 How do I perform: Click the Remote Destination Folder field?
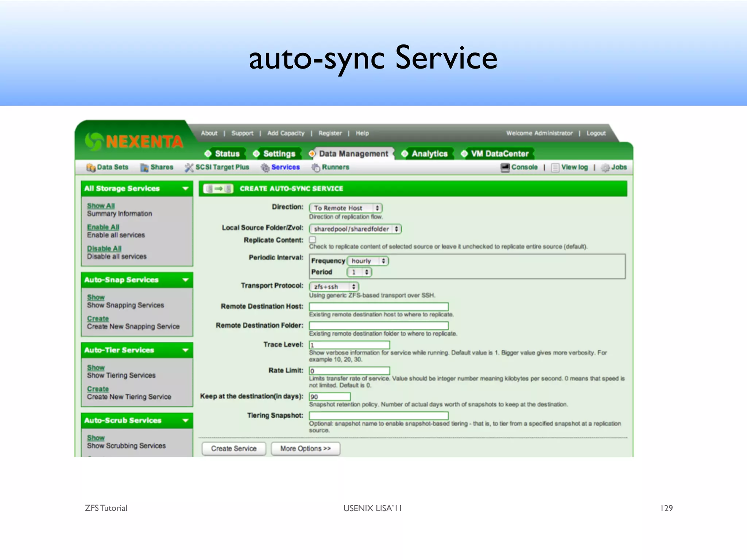click(379, 326)
